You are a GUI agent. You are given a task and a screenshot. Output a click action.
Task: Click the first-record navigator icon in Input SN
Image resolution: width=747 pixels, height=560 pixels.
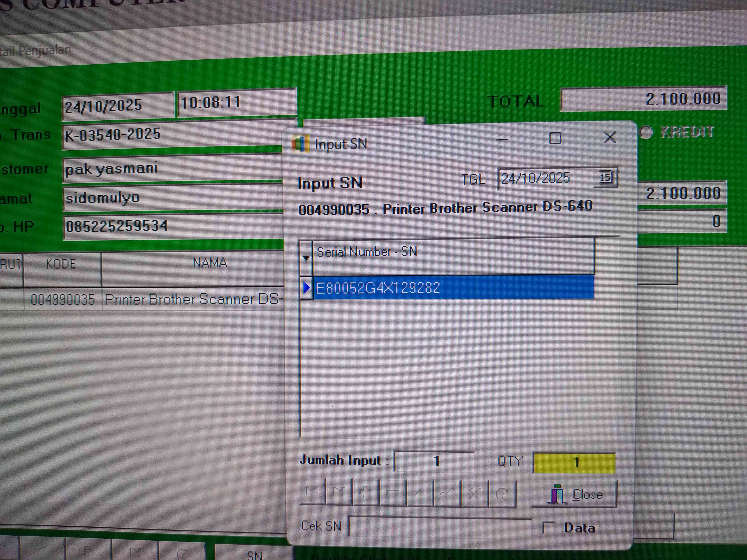[312, 492]
